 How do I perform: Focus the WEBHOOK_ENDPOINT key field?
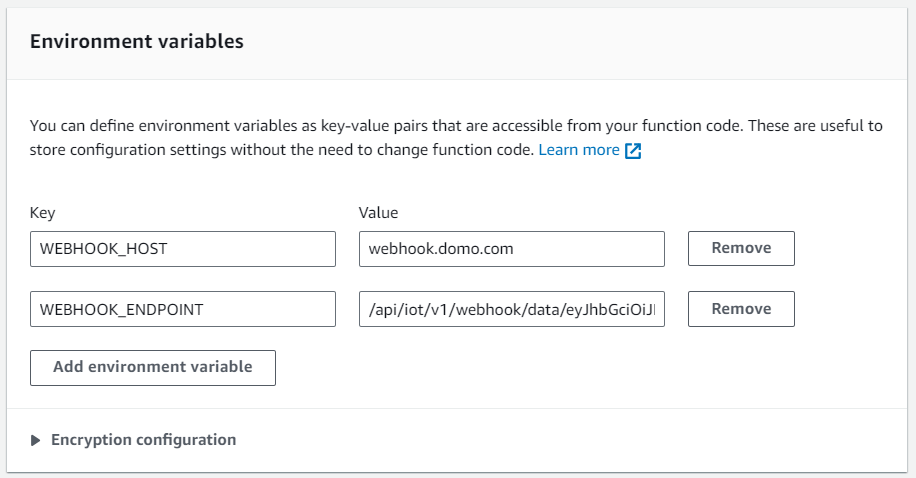183,309
